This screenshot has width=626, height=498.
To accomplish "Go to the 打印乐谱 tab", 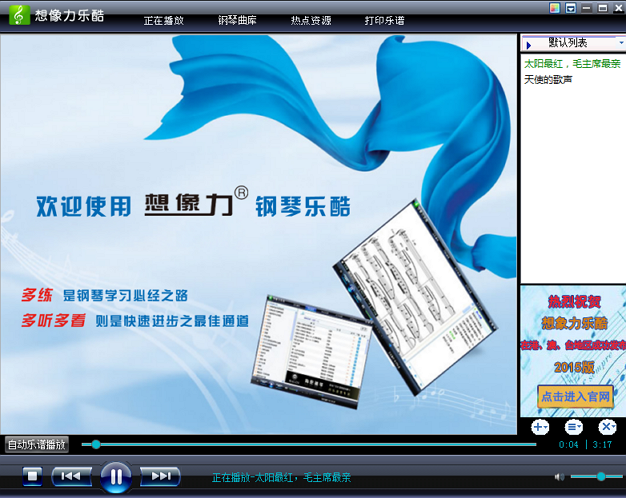I will tap(384, 20).
